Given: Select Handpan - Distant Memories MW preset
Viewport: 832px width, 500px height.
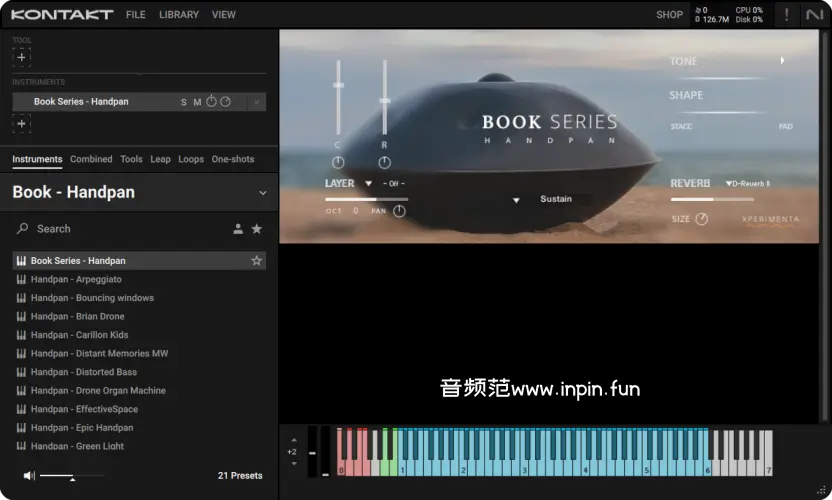Looking at the screenshot, I should (139, 354).
